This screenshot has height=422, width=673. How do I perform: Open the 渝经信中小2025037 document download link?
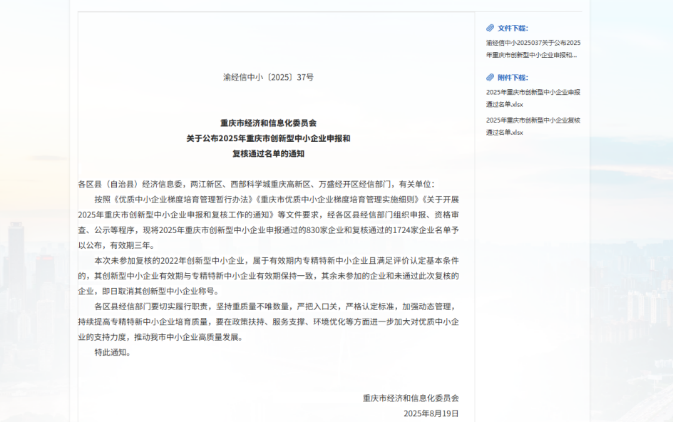(532, 48)
